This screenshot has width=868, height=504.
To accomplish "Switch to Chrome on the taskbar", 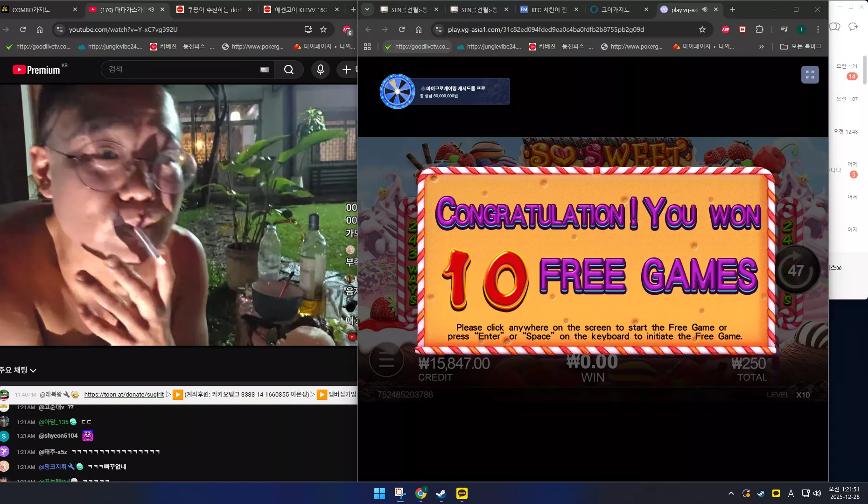I will pyautogui.click(x=421, y=493).
